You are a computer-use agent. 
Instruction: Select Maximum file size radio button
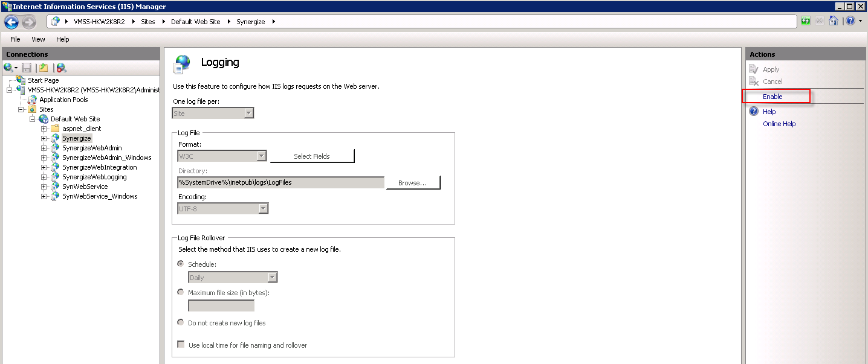[180, 292]
